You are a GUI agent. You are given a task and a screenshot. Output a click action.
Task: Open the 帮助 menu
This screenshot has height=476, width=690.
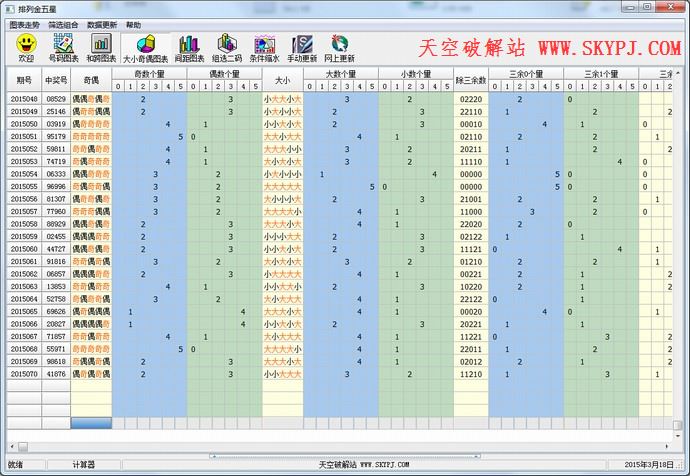coord(134,24)
